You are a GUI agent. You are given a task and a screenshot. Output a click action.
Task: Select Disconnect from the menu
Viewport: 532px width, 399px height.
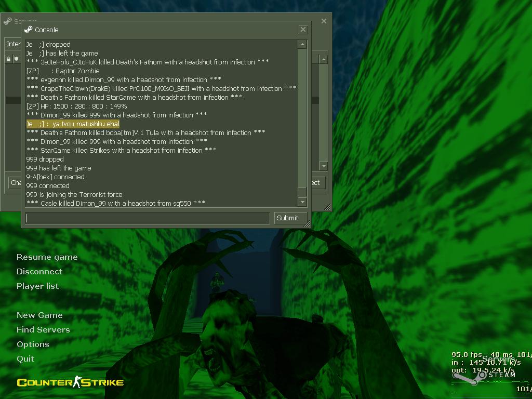[x=39, y=271]
